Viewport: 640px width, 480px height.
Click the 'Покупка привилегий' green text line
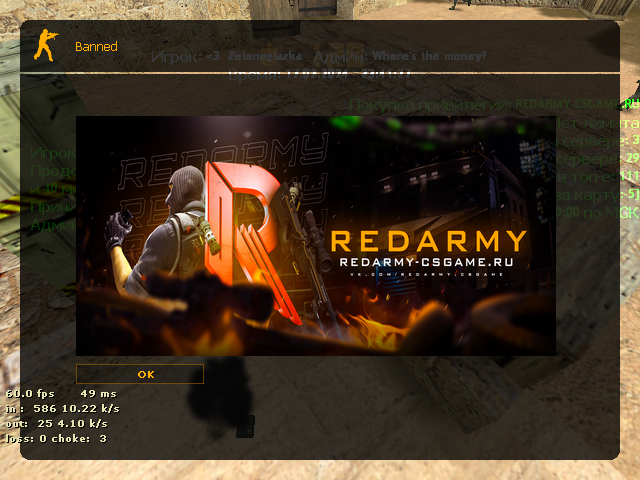click(494, 104)
